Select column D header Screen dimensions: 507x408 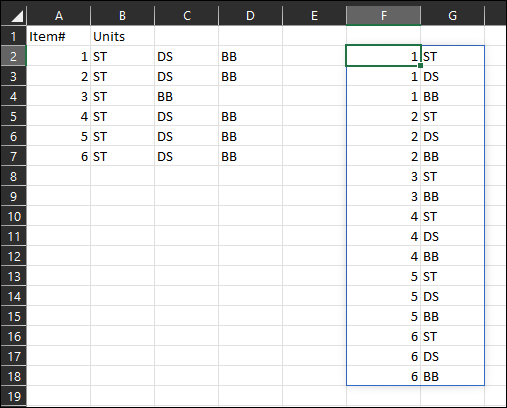click(250, 16)
